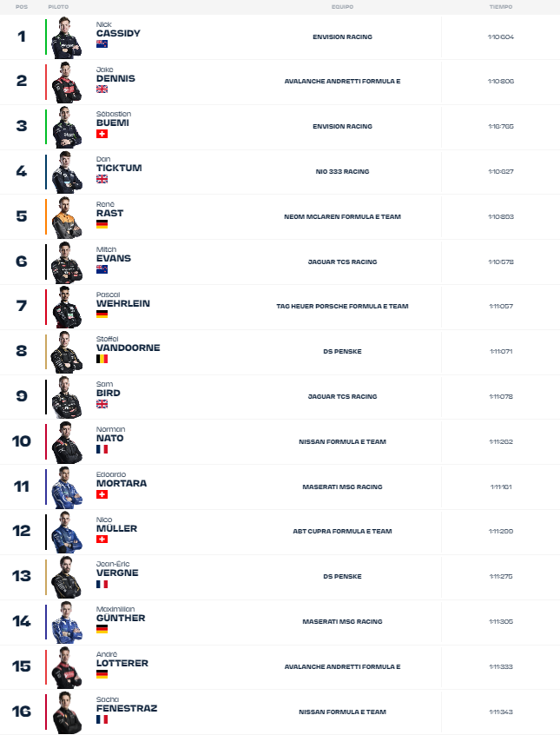
Task: Click Sacha Fenestraz's flag icon
Action: (x=102, y=719)
